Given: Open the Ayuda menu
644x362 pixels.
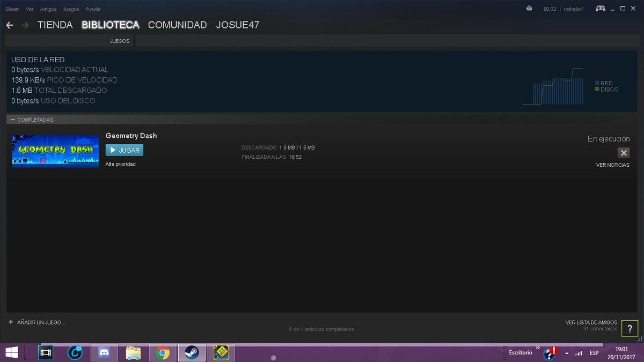Looking at the screenshot, I should [x=93, y=9].
